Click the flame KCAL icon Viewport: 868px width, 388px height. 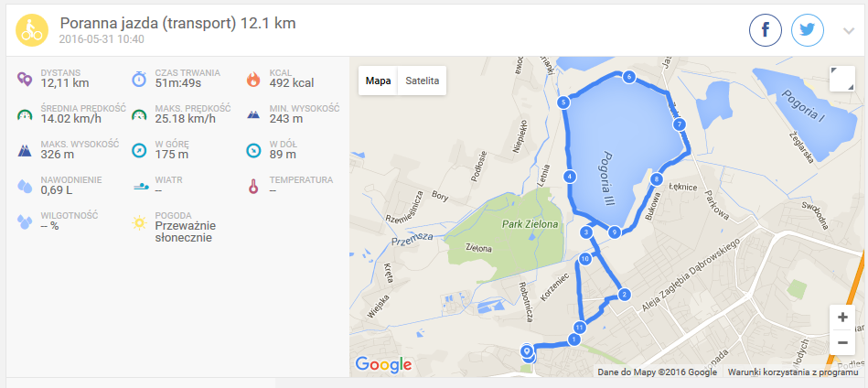253,79
